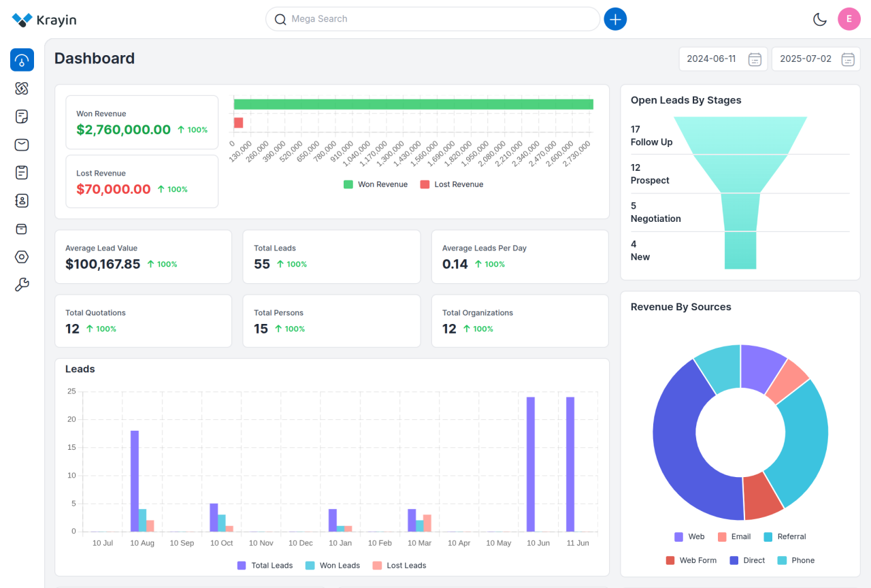Select the Follow Up stage in the funnel
871x588 pixels.
[651, 135]
